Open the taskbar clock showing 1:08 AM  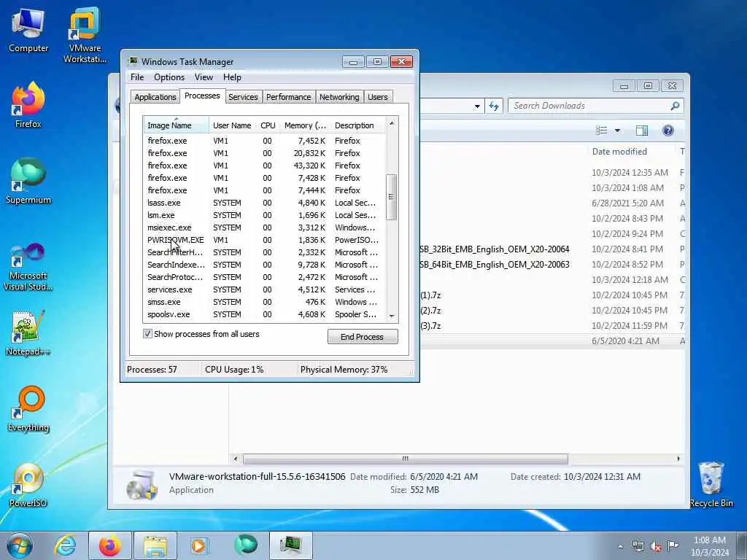coord(709,545)
